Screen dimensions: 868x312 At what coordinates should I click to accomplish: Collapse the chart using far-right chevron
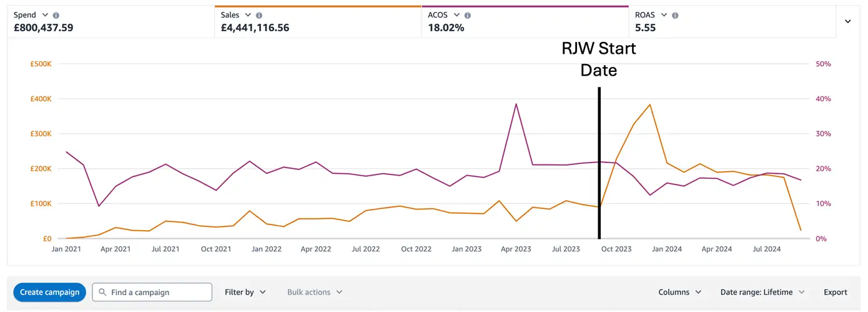[x=847, y=21]
